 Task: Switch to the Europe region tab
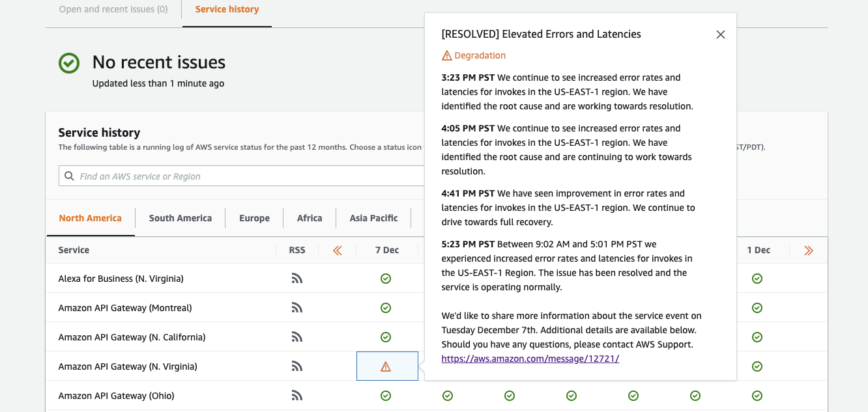tap(254, 218)
